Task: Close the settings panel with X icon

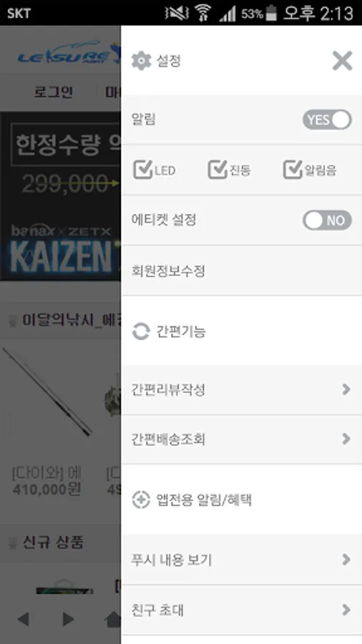Action: coord(342,61)
